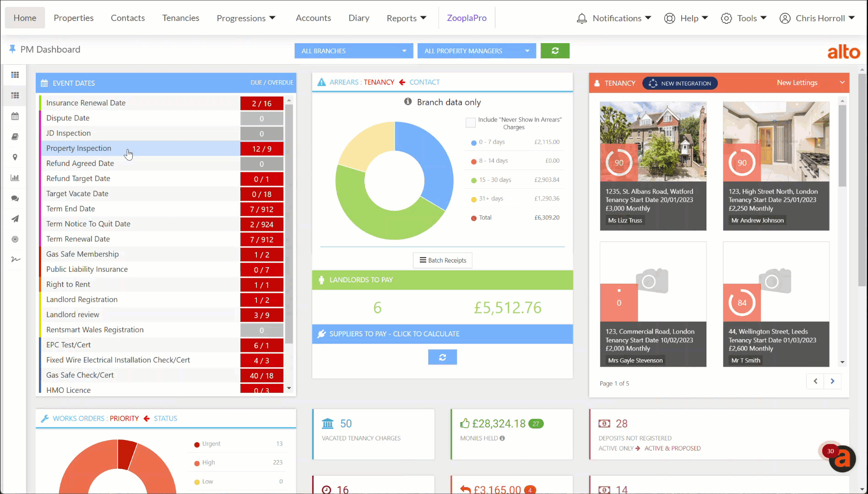Image resolution: width=868 pixels, height=494 pixels.
Task: Open the Properties menu item
Action: [x=74, y=18]
